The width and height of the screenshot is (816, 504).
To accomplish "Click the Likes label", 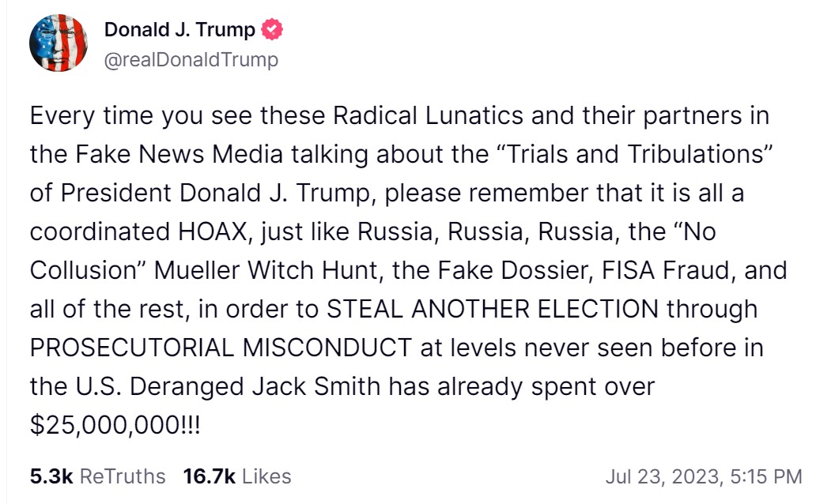I will click(x=266, y=476).
